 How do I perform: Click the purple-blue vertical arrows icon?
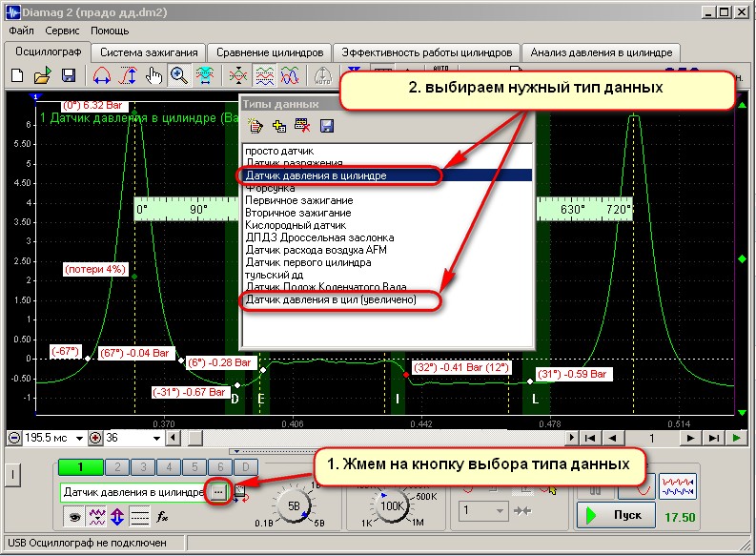[x=117, y=517]
